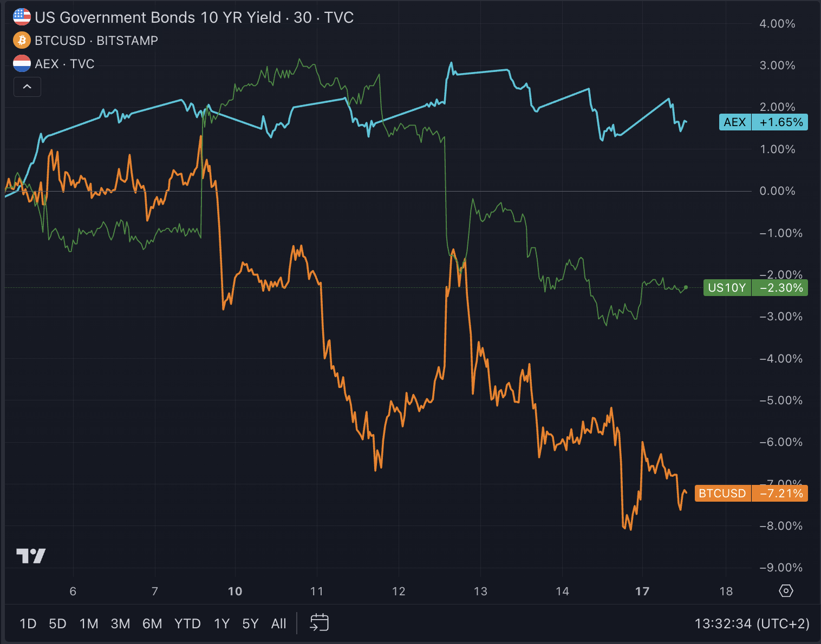Click the All range button
The width and height of the screenshot is (821, 644).
point(278,623)
